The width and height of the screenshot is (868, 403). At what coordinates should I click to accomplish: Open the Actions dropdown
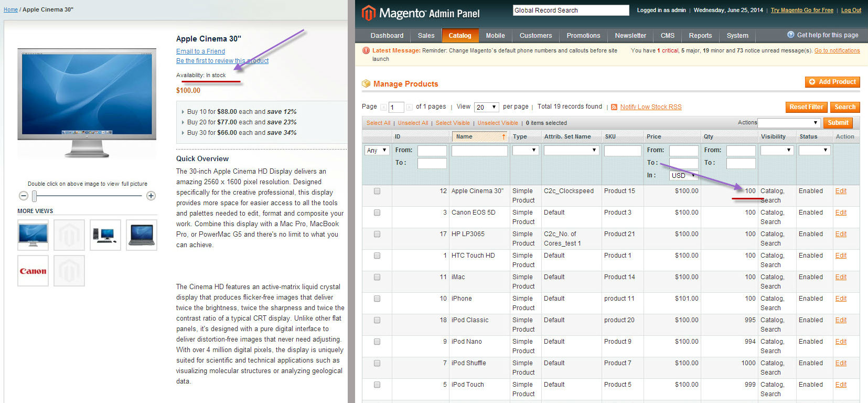[789, 123]
